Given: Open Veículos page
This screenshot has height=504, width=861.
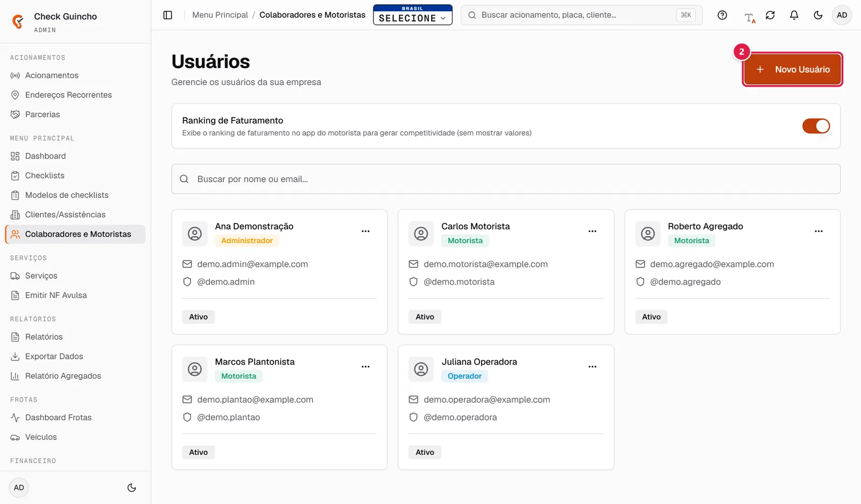Looking at the screenshot, I should coord(75,437).
